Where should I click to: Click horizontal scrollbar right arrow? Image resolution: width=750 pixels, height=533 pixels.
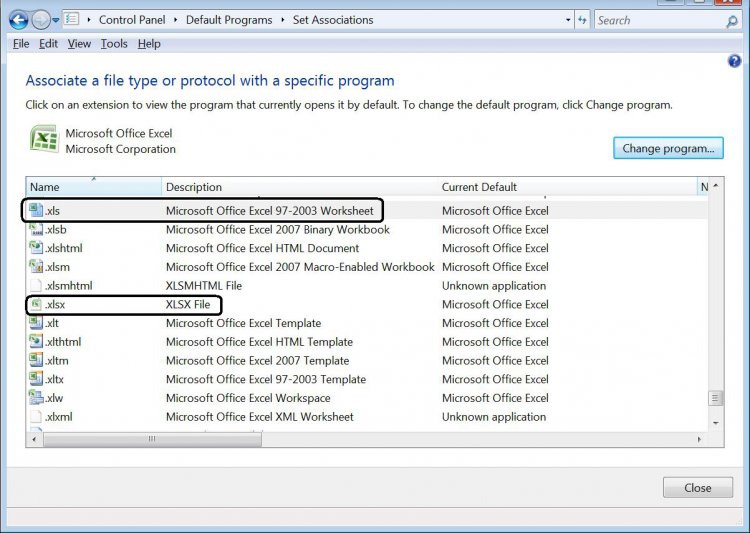[699, 439]
